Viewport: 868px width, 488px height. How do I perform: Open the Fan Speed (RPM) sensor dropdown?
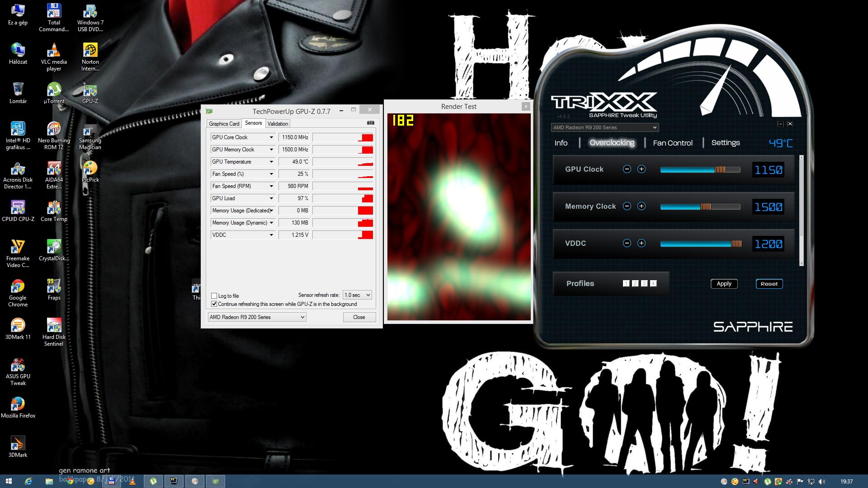(271, 186)
